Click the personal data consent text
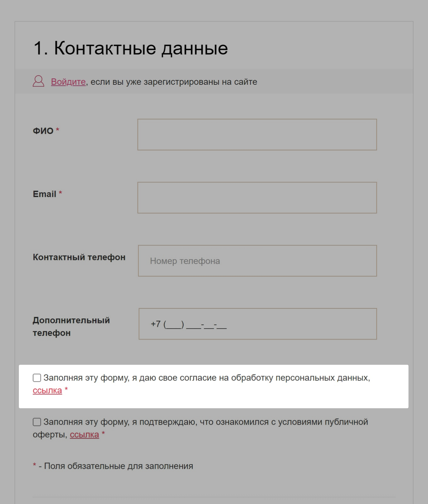Screen dimensions: 428x504 pos(206,378)
